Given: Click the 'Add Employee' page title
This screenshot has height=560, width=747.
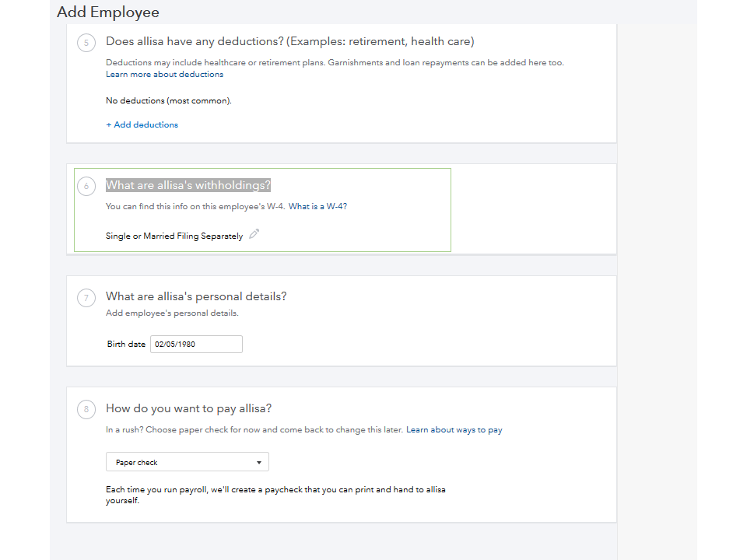Looking at the screenshot, I should (x=107, y=12).
